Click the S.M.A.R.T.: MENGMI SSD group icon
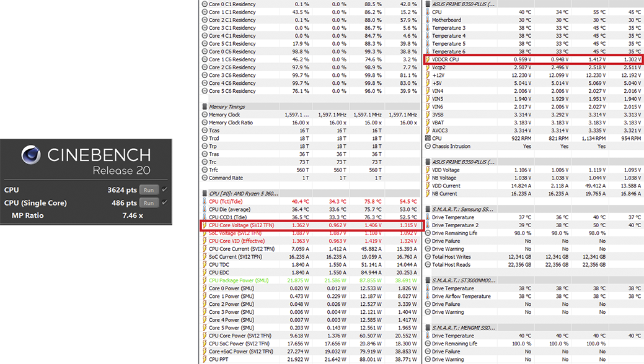Viewport: 644px width, 364px height. pos(428,327)
